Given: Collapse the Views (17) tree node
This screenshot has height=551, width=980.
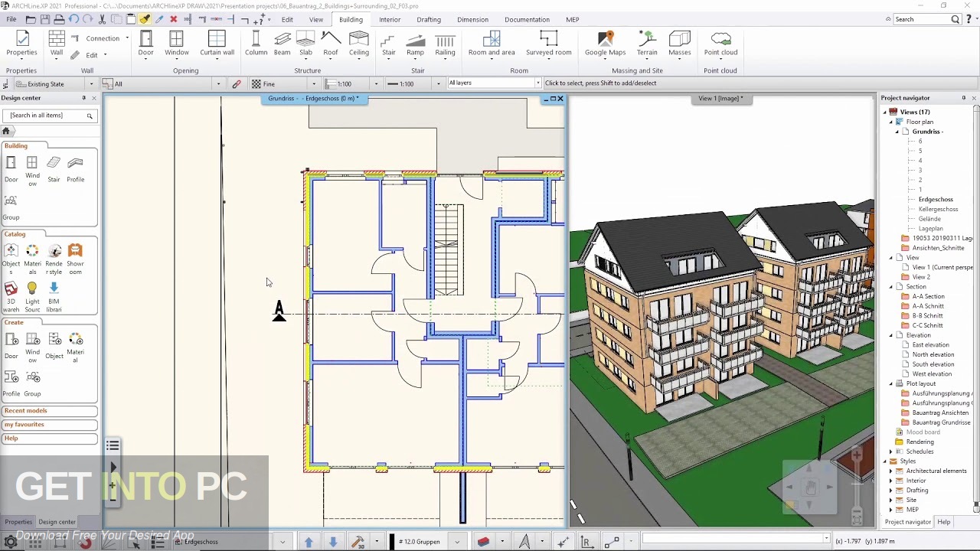Looking at the screenshot, I should [x=885, y=112].
